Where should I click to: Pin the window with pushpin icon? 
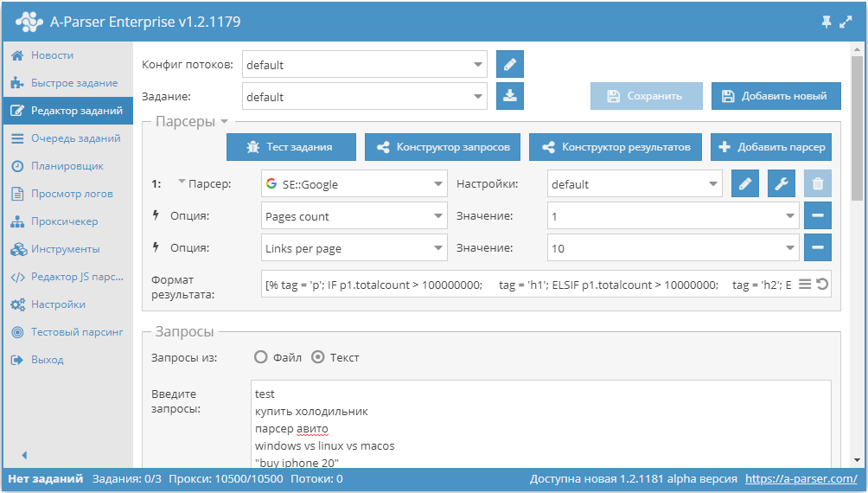coord(826,22)
